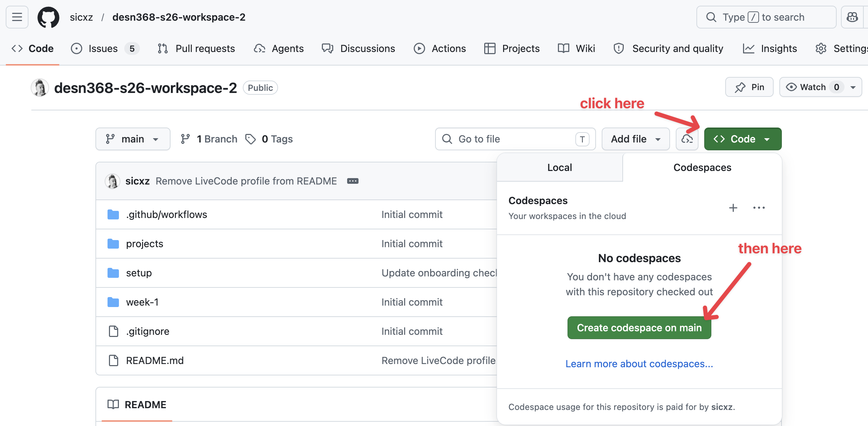The height and width of the screenshot is (426, 868).
Task: Open the .gitignore file
Action: pos(148,331)
